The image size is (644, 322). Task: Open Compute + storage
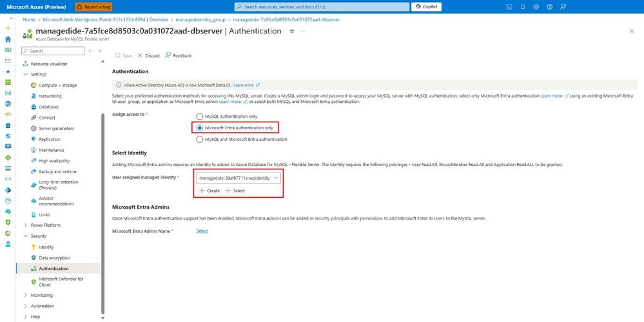click(x=58, y=85)
